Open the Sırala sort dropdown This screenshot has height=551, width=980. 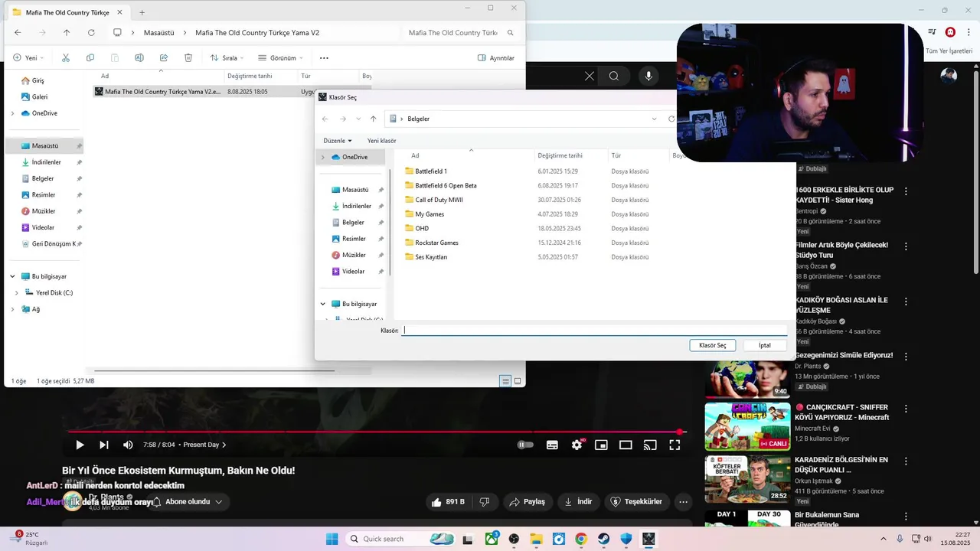click(227, 58)
